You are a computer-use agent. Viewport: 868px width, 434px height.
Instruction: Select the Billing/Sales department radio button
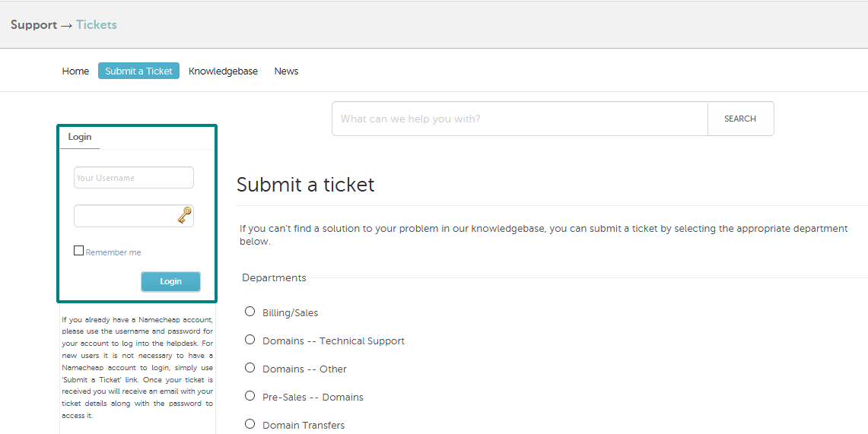[250, 312]
